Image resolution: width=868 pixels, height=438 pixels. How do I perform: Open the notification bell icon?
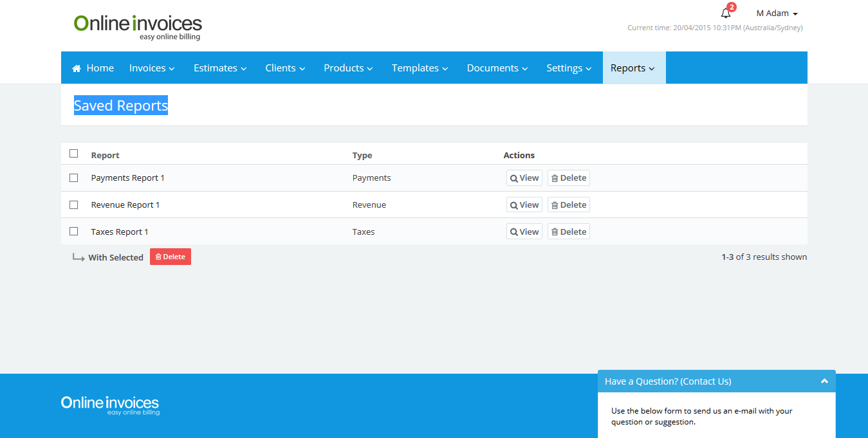[x=726, y=13]
